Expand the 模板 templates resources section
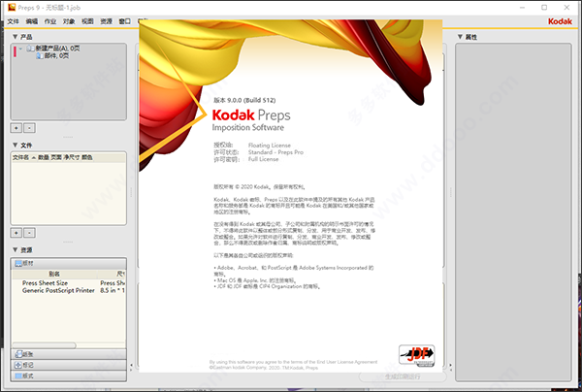Image resolution: width=582 pixels, height=392 pixels. click(68, 376)
